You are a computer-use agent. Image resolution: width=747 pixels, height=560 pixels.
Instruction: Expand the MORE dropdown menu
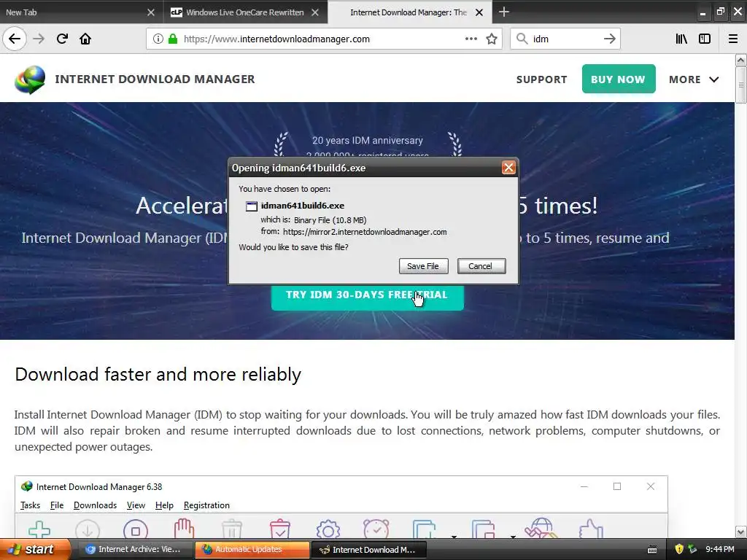694,79
